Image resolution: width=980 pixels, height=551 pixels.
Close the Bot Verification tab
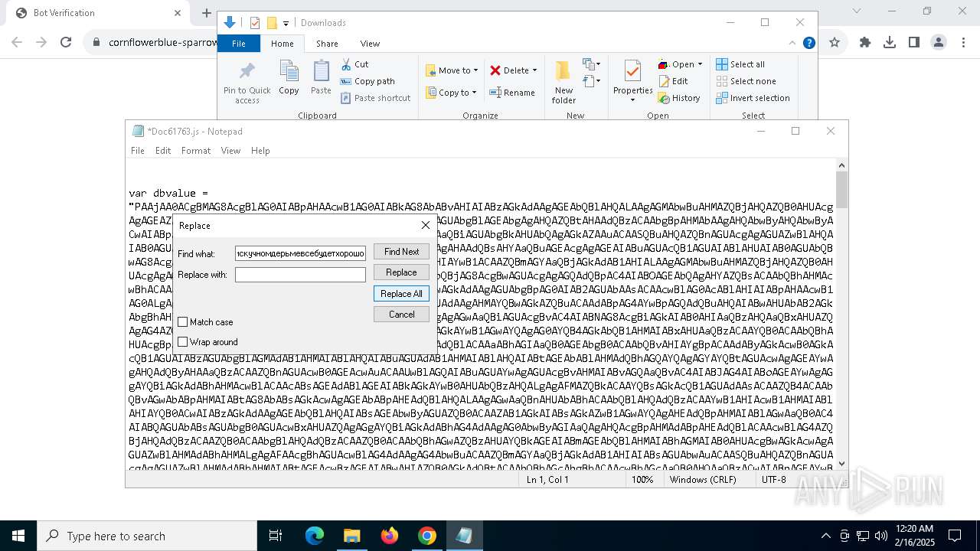point(178,13)
